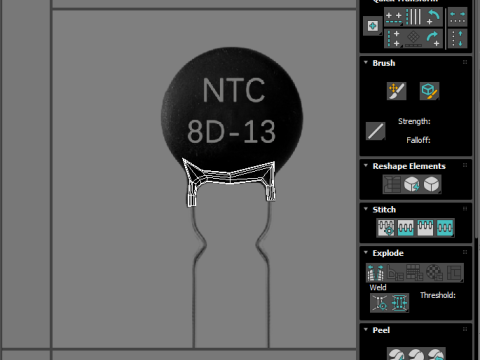The image size is (480, 360).
Task: Click the 'Weld' label under Explode
Action: pos(378,287)
